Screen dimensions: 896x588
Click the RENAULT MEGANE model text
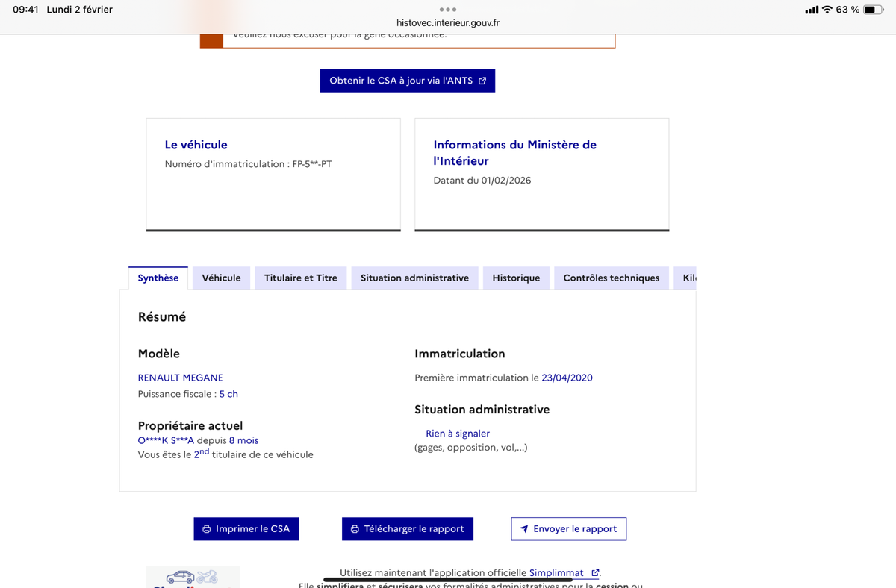(x=181, y=378)
